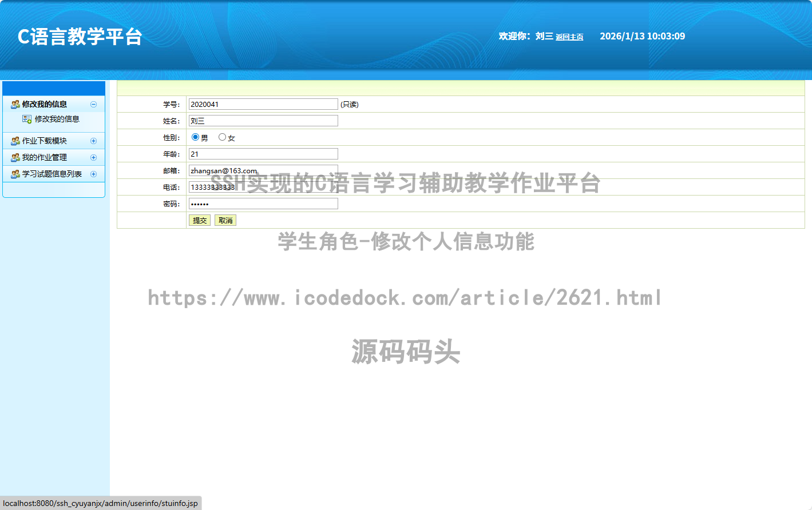Click the people icon beside 作业下载模块
This screenshot has height=510, width=812.
(15, 141)
